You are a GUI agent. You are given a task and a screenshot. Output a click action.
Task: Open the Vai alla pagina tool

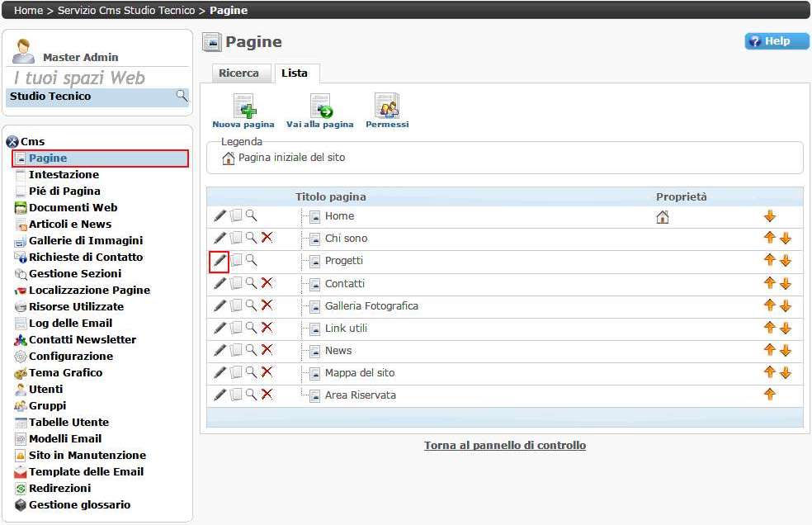tap(319, 107)
